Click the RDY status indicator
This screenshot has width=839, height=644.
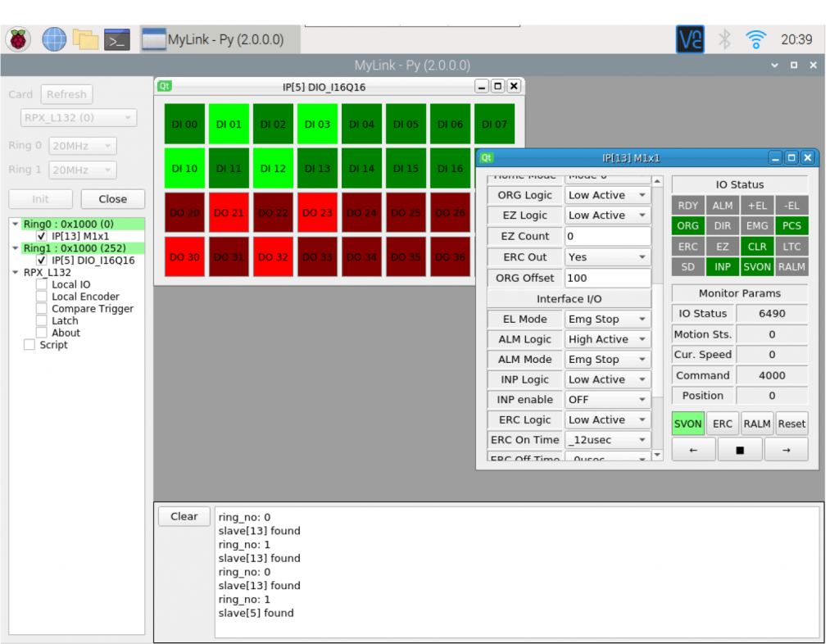[687, 206]
